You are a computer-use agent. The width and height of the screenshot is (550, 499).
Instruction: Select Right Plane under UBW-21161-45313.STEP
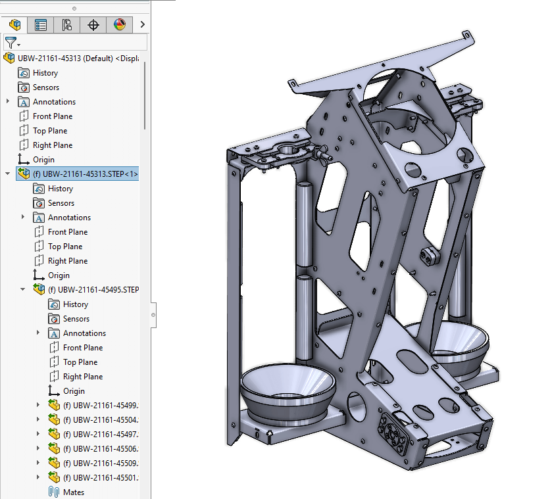click(61, 261)
